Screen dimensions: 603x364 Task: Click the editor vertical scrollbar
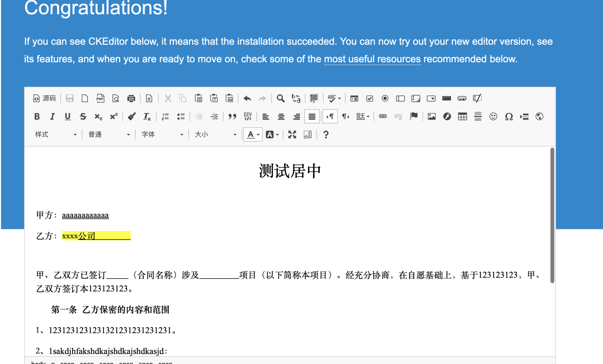click(x=552, y=216)
